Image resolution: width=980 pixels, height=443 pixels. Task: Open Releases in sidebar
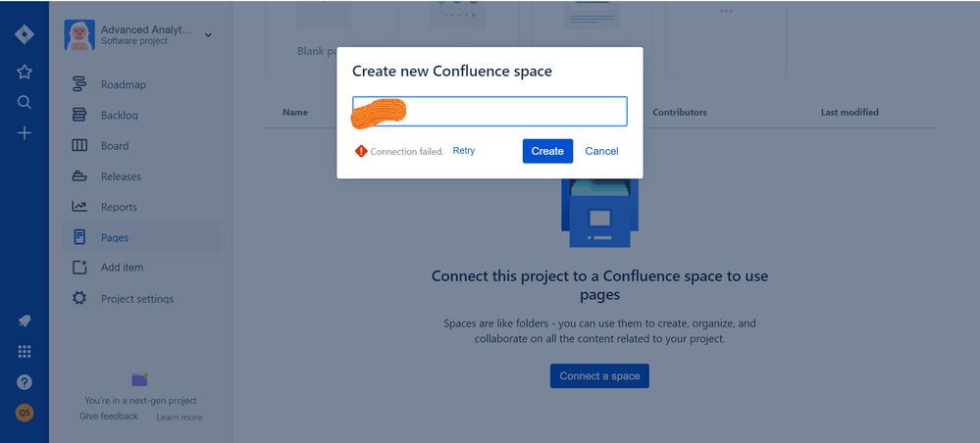coord(122,176)
